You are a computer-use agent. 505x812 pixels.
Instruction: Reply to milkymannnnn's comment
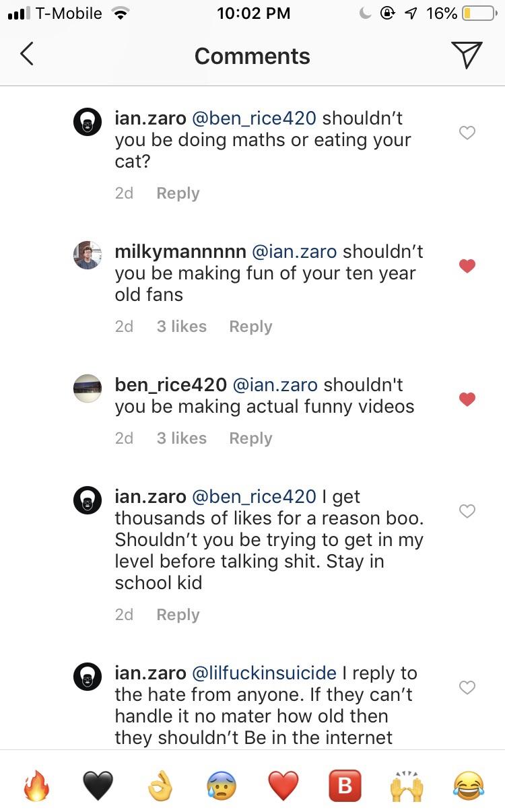[250, 327]
